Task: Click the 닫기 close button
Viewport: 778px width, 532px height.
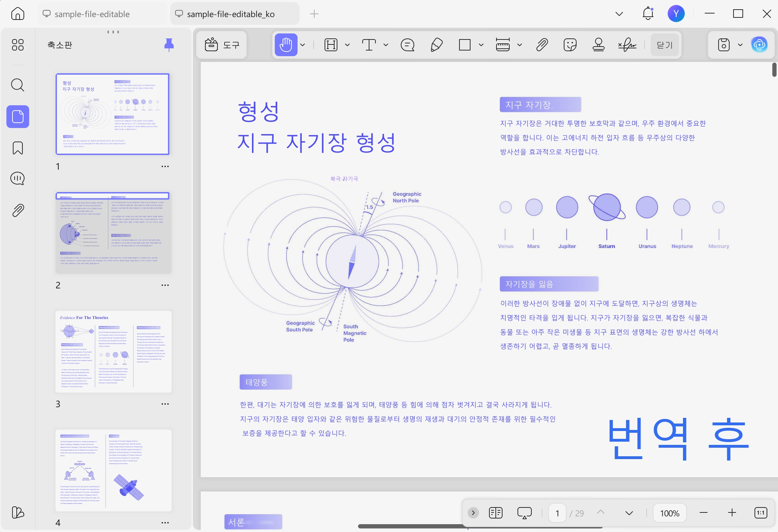Action: click(x=664, y=45)
